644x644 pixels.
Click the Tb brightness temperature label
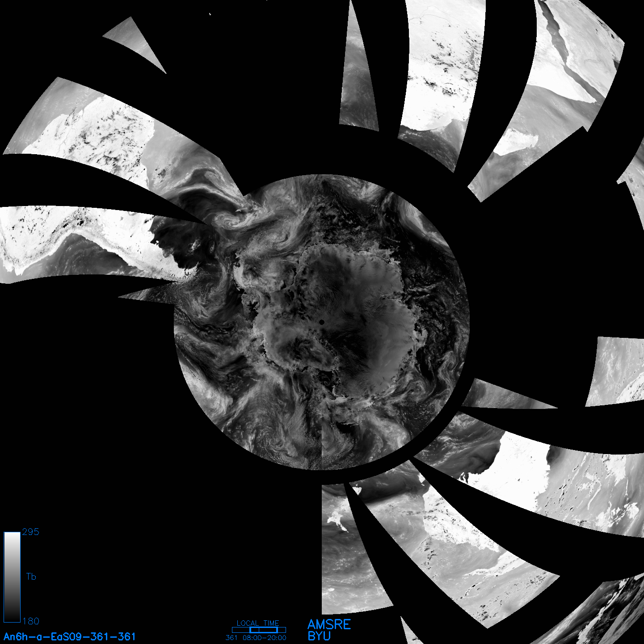31,577
